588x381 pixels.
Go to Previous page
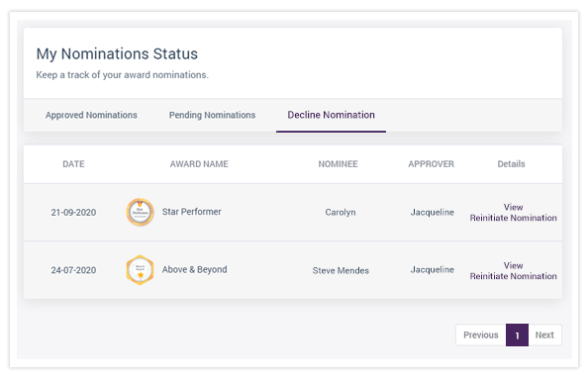(x=481, y=334)
